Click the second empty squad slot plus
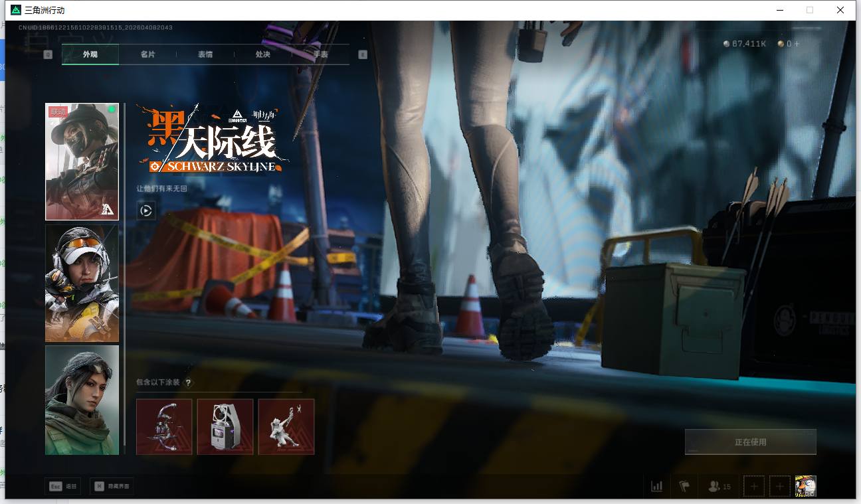The width and height of the screenshot is (861, 504). point(779,487)
